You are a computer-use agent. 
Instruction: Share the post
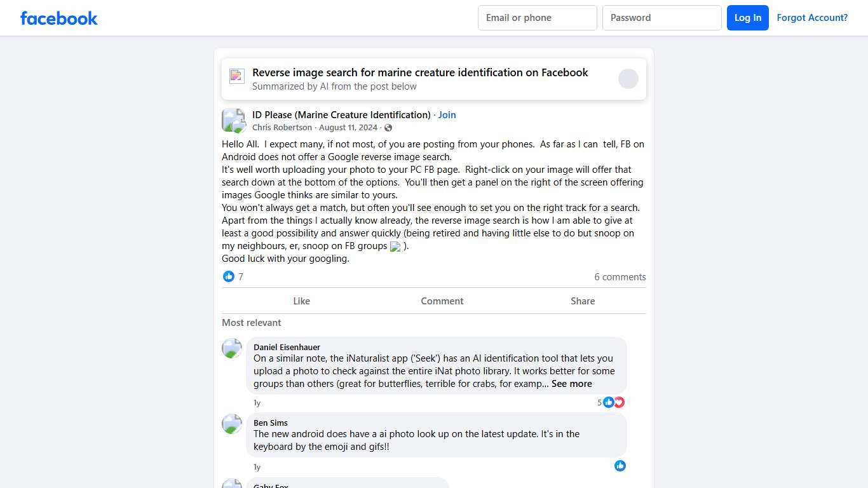(x=582, y=301)
